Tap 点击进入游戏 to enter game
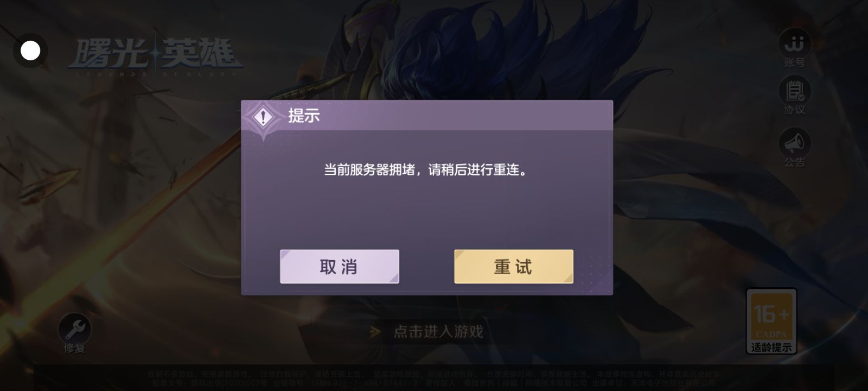Screen dimensions: 868x391 [x=438, y=331]
